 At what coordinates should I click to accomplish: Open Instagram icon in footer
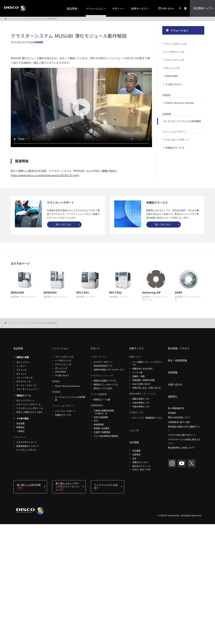pyautogui.click(x=172, y=463)
